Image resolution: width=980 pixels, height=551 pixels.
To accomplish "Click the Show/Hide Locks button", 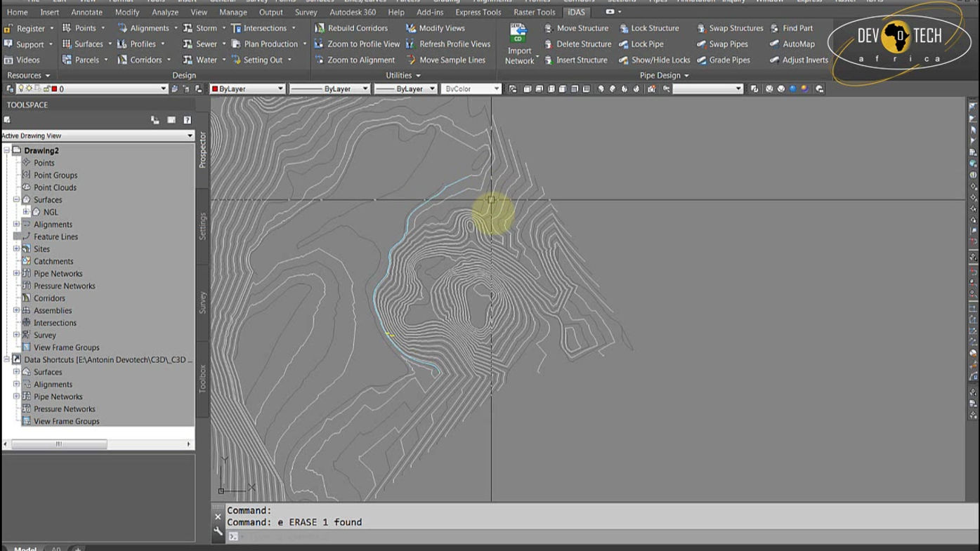I will tap(654, 60).
